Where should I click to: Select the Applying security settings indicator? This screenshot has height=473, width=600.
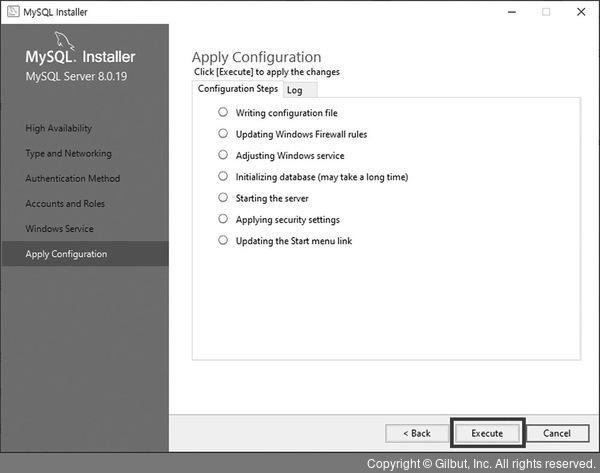tap(223, 219)
